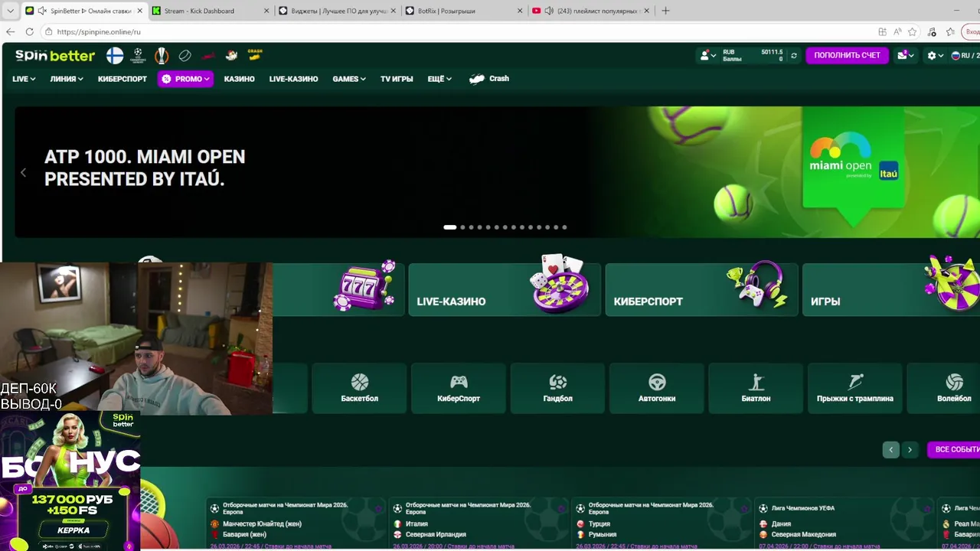Select the Биатлон sport tile

[756, 388]
